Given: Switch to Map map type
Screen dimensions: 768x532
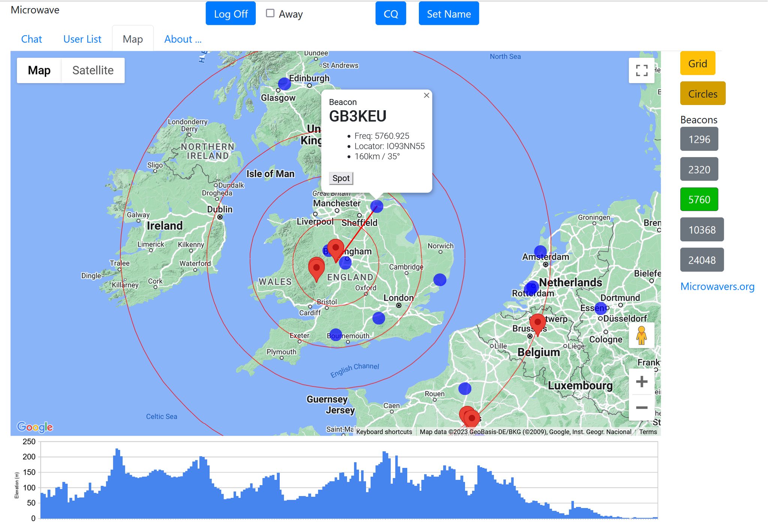Looking at the screenshot, I should 39,70.
